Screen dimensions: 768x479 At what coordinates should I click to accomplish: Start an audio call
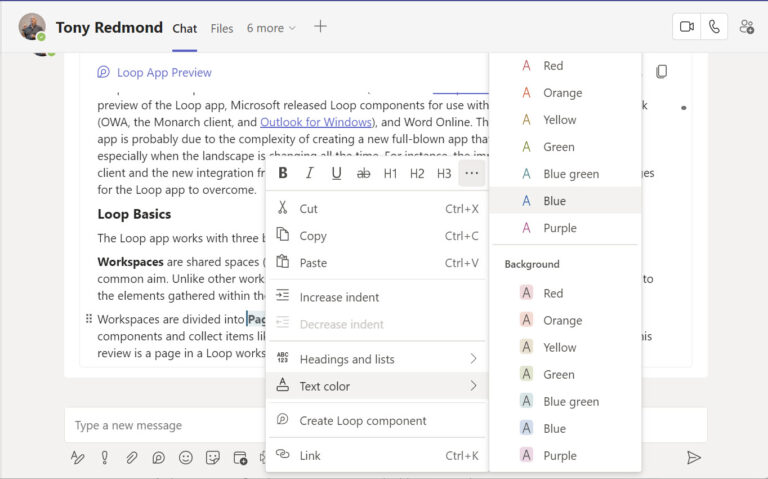point(714,27)
